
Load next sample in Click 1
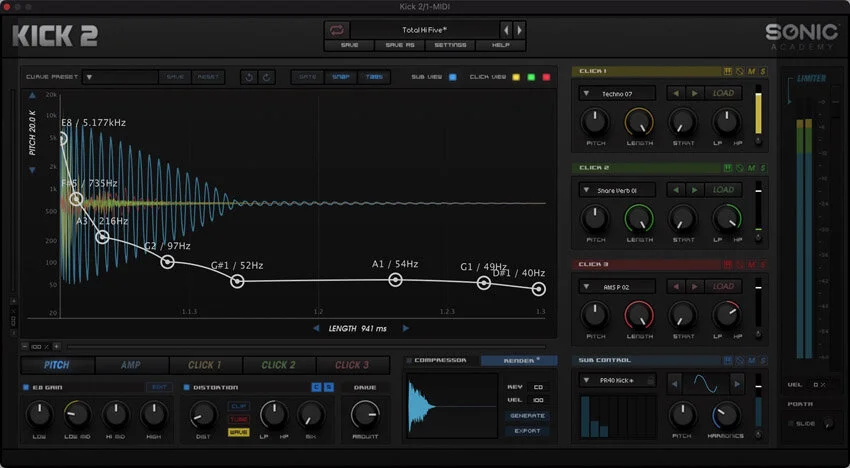(694, 93)
